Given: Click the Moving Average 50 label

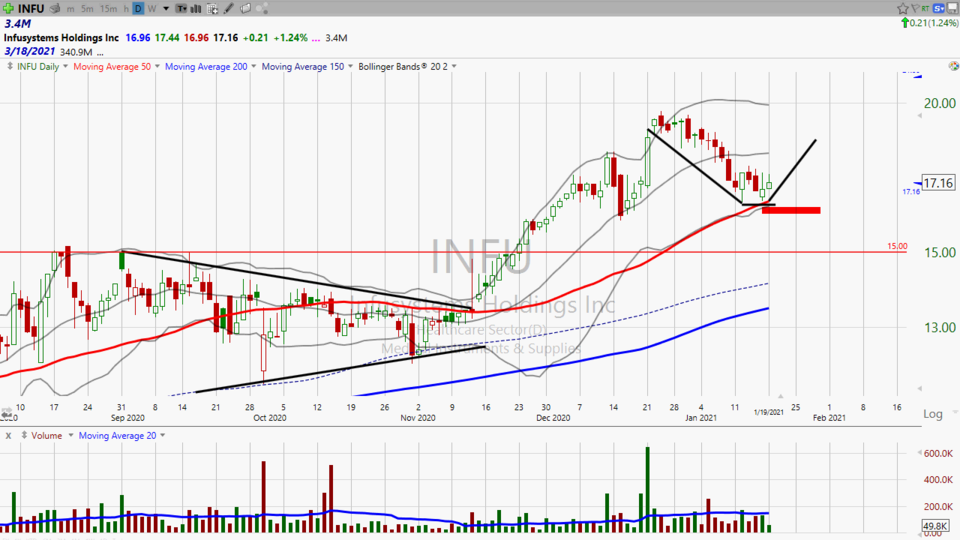Looking at the screenshot, I should tap(112, 66).
